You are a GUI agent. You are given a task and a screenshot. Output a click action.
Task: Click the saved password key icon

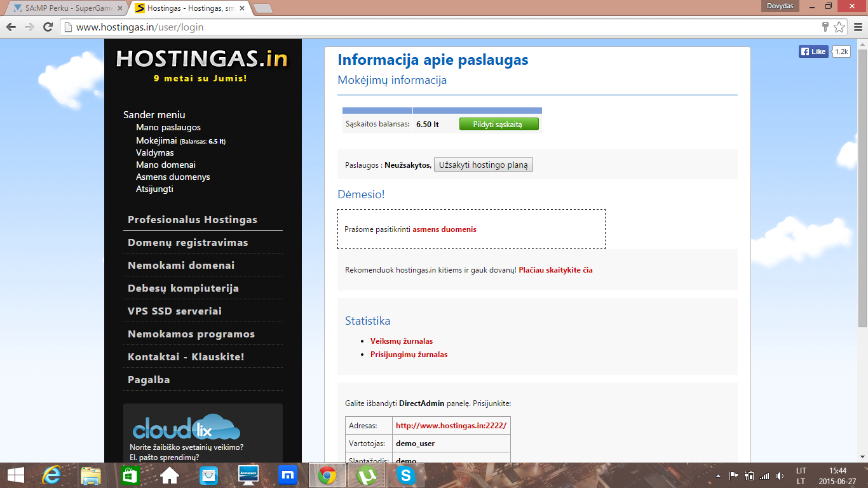click(825, 27)
